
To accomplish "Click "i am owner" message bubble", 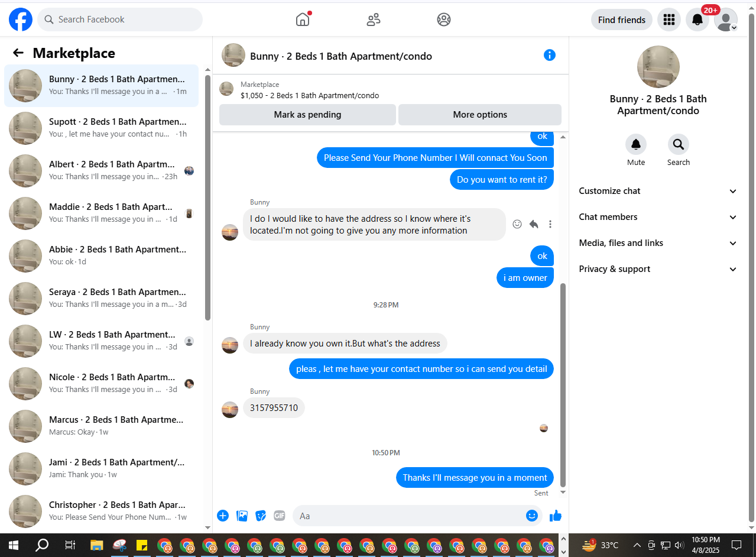I will (525, 277).
